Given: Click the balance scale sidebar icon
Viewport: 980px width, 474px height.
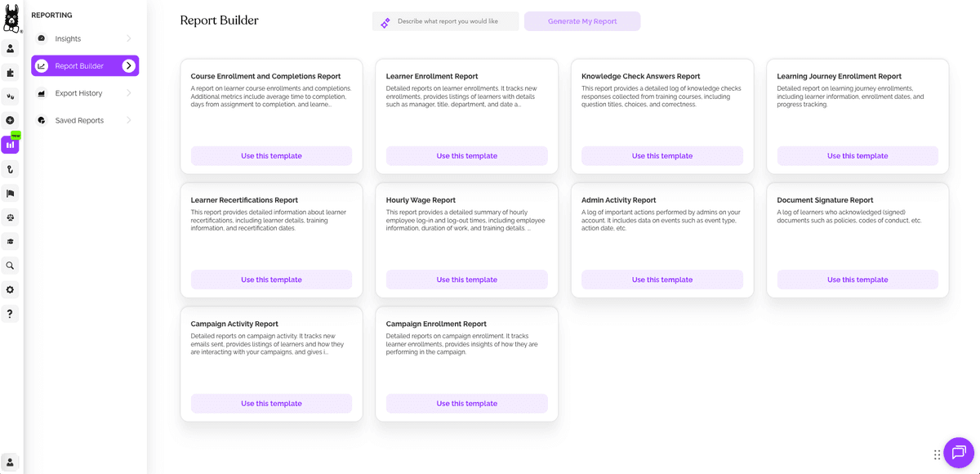Looking at the screenshot, I should click(10, 217).
